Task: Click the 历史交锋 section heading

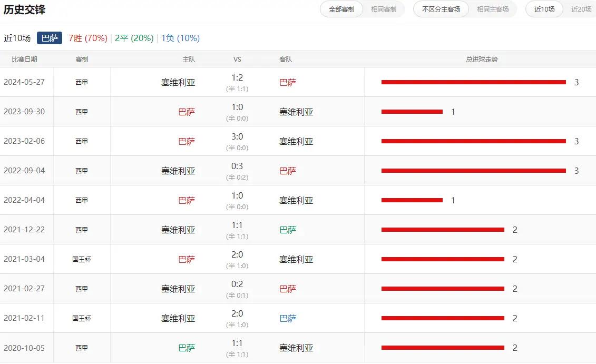Action: click(24, 9)
